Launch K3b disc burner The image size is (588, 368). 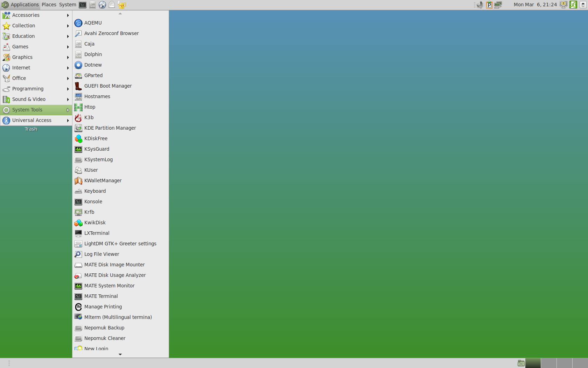(x=120, y=117)
